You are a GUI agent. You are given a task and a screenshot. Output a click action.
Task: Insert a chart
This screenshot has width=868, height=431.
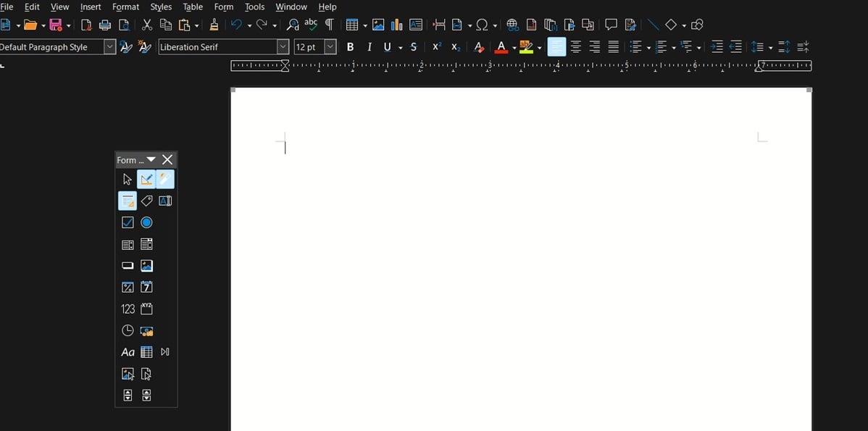tap(396, 25)
